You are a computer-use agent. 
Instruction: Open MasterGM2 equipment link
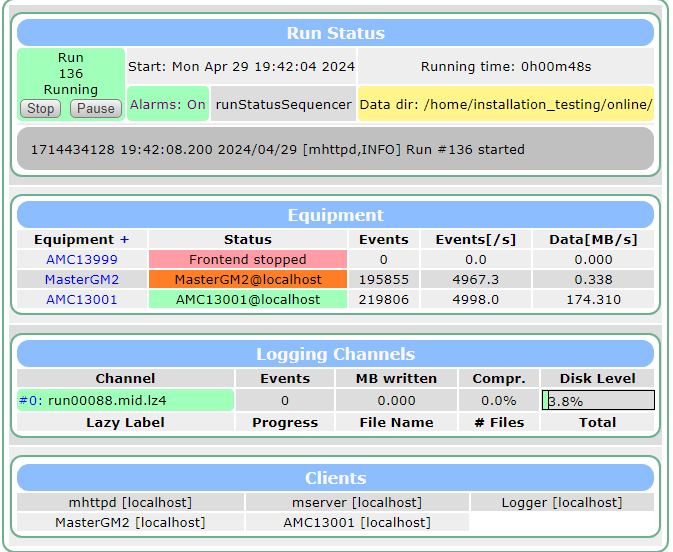tap(82, 279)
